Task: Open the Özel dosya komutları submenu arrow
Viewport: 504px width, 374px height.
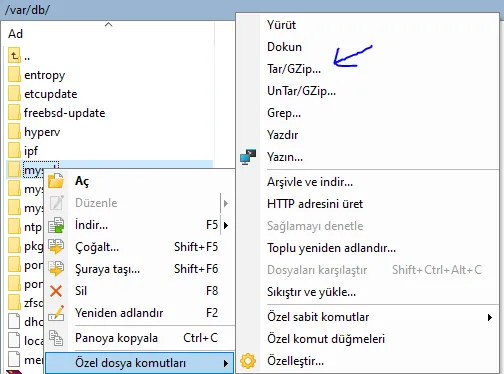Action: point(226,363)
